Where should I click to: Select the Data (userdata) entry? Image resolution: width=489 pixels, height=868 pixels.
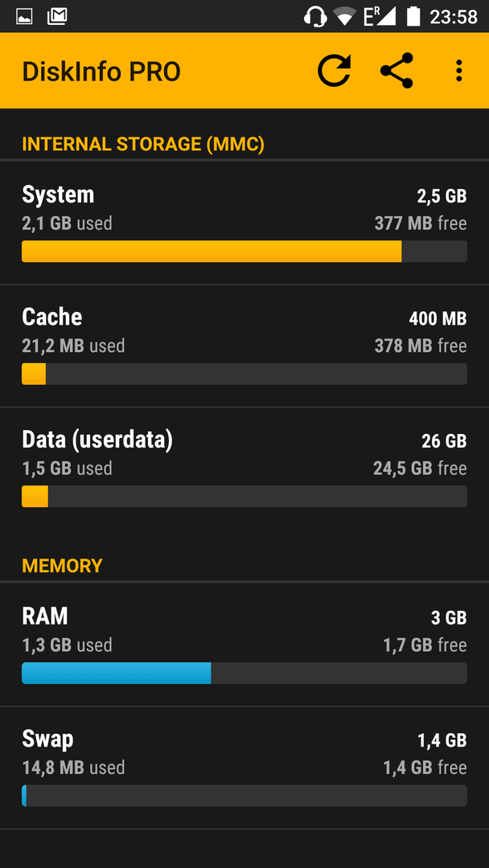click(244, 469)
